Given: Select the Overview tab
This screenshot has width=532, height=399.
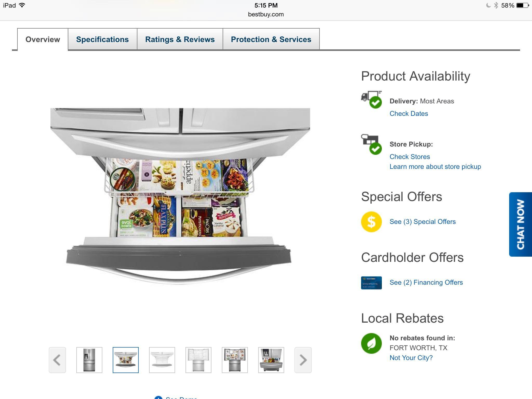Looking at the screenshot, I should coord(43,39).
